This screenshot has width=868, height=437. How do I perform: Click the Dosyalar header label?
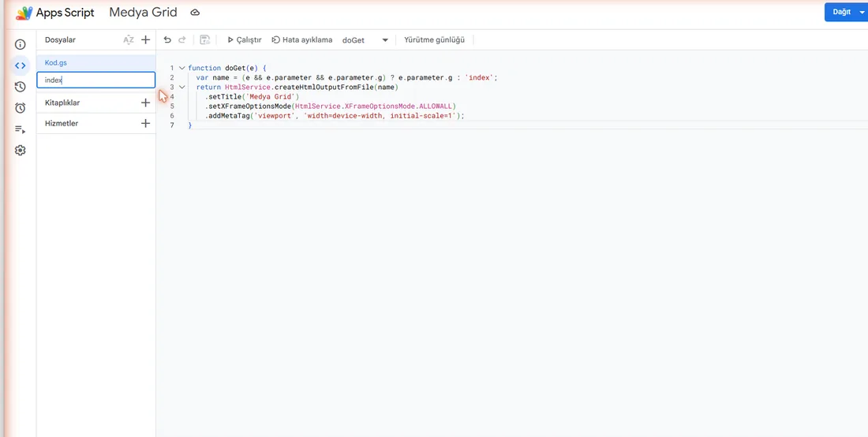pyautogui.click(x=60, y=39)
